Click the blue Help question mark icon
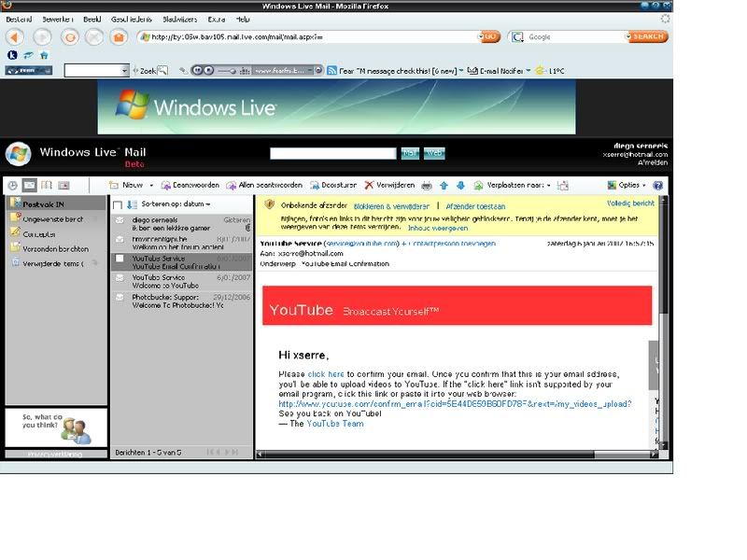The height and width of the screenshot is (560, 747). [658, 186]
